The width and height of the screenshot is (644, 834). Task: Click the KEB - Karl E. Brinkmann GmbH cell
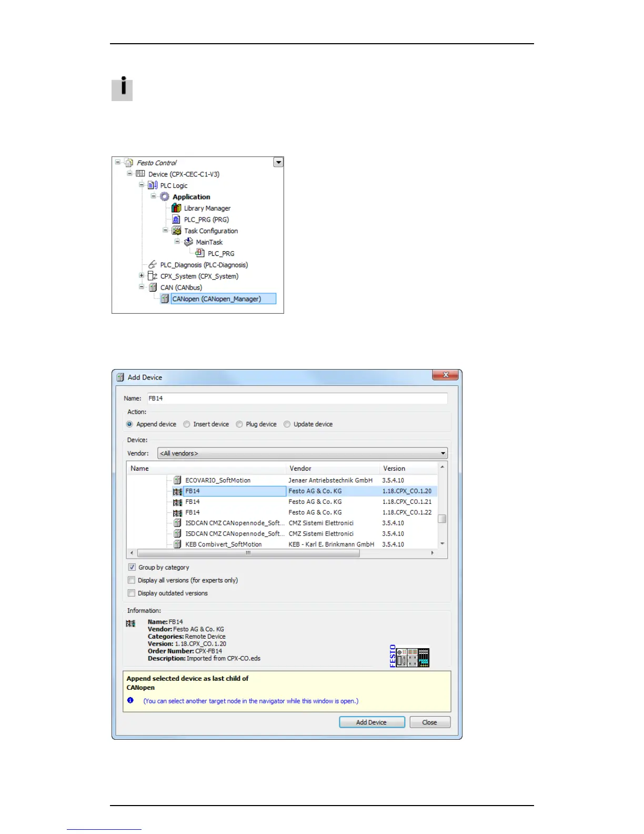click(x=331, y=544)
